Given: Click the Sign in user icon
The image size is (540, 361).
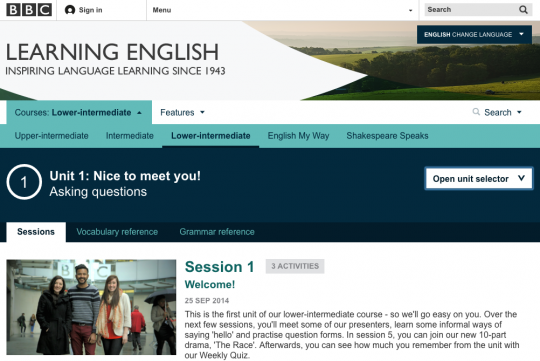Looking at the screenshot, I should click(x=70, y=10).
